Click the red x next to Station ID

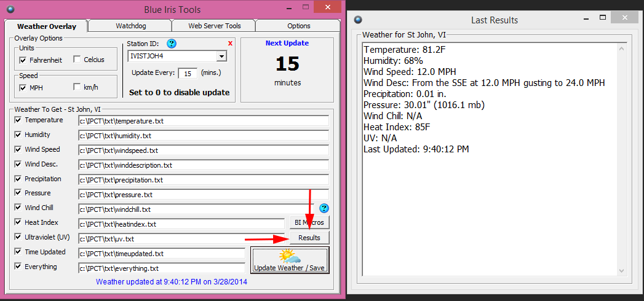[230, 43]
